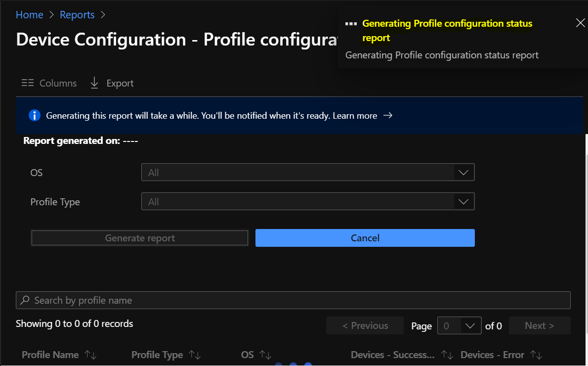Click the Devices - Error column header
Viewport: 588px width, 366px height.
click(x=492, y=355)
